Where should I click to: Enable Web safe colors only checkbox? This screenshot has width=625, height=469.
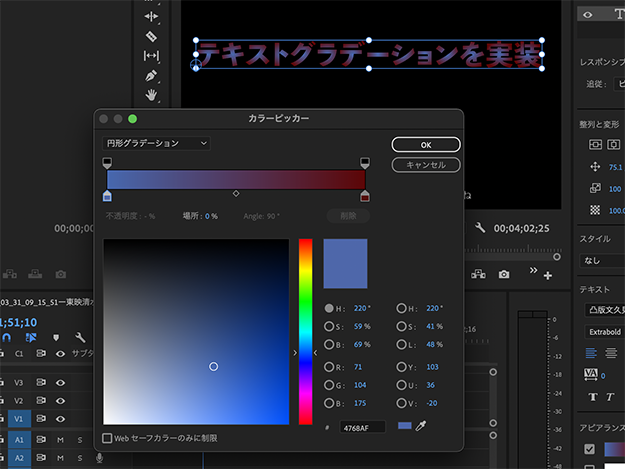click(108, 438)
